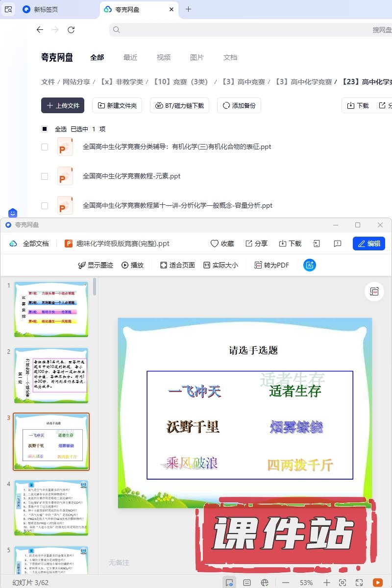Click the 【10】竞赛（3类） breadcrumb folder

point(181,82)
